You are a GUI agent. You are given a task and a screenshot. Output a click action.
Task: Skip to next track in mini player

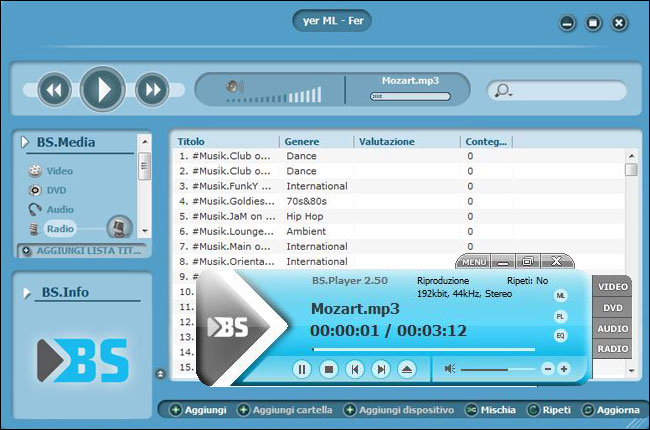click(380, 369)
